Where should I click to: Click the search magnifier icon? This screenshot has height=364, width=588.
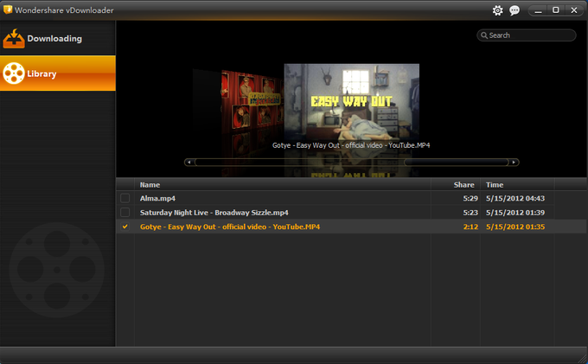coord(484,35)
